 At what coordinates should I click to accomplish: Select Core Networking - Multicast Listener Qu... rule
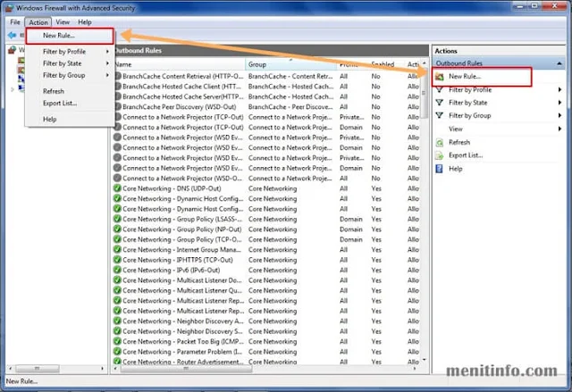tap(266, 290)
